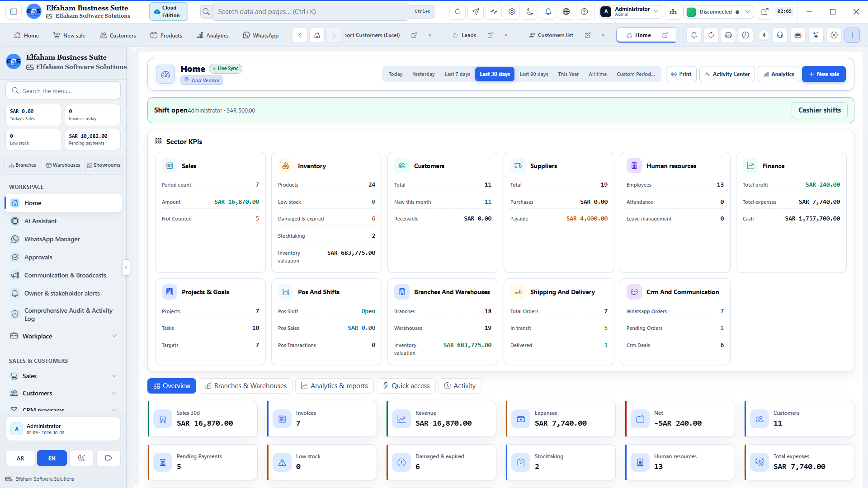The width and height of the screenshot is (868, 488).
Task: Toggle the sidebar theme icon near the EN button
Action: 81,458
